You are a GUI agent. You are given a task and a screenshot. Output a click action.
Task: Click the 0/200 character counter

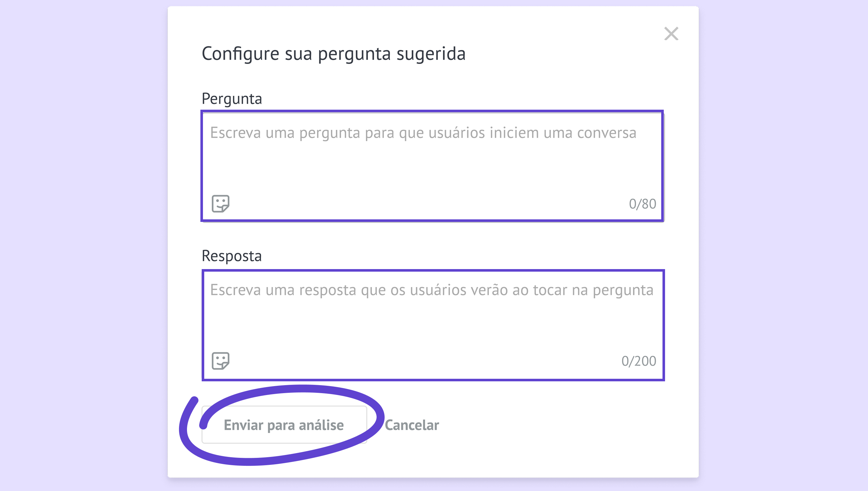point(639,361)
